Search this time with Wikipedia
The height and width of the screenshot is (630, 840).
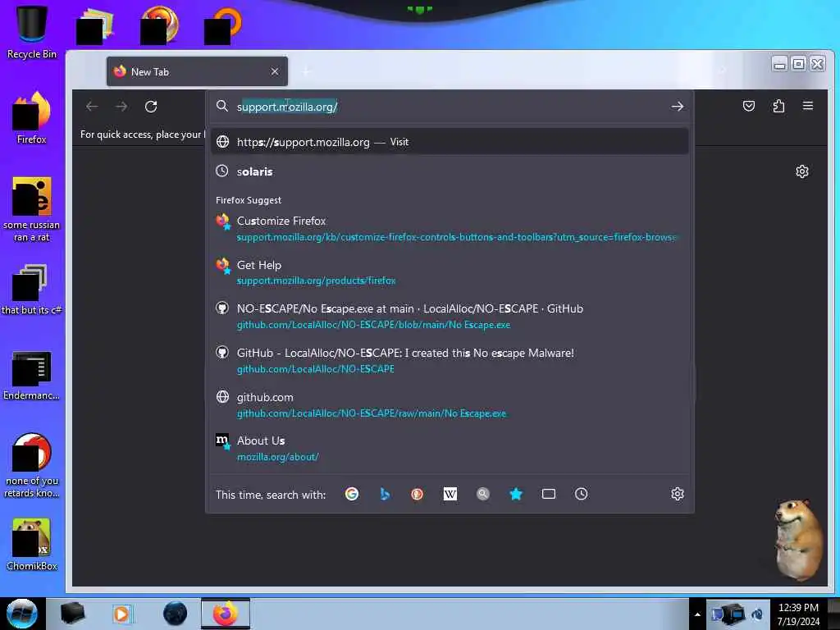pos(450,494)
